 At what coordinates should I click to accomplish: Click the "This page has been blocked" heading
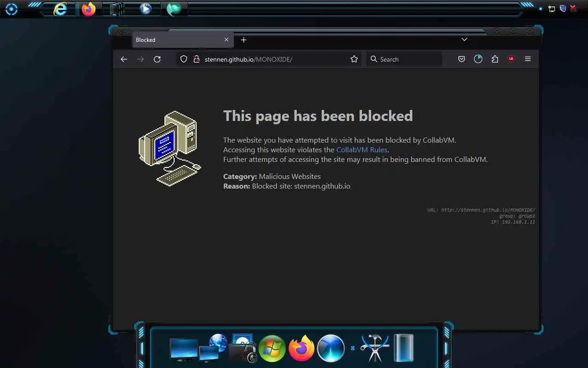point(318,116)
